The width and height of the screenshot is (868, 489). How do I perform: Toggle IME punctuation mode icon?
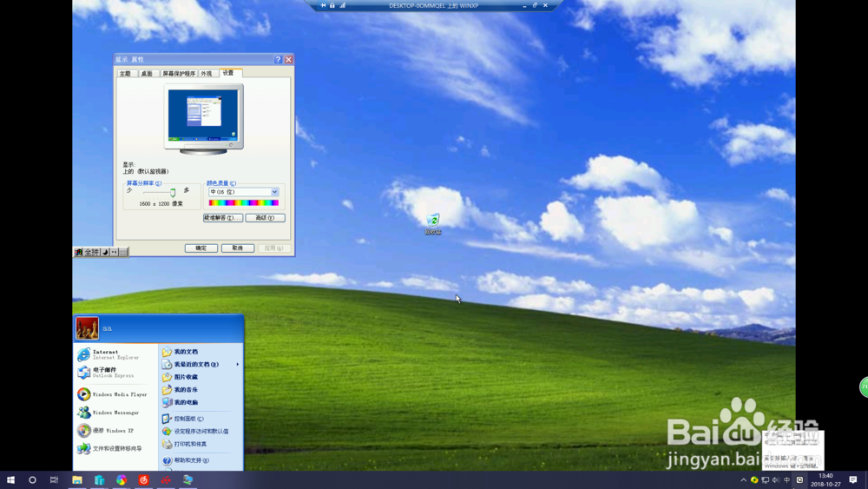[x=114, y=252]
